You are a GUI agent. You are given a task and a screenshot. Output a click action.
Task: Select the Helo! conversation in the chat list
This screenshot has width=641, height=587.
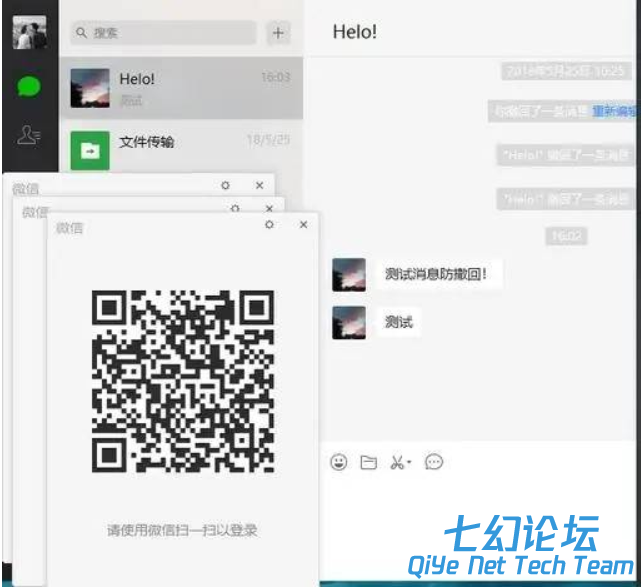182,88
